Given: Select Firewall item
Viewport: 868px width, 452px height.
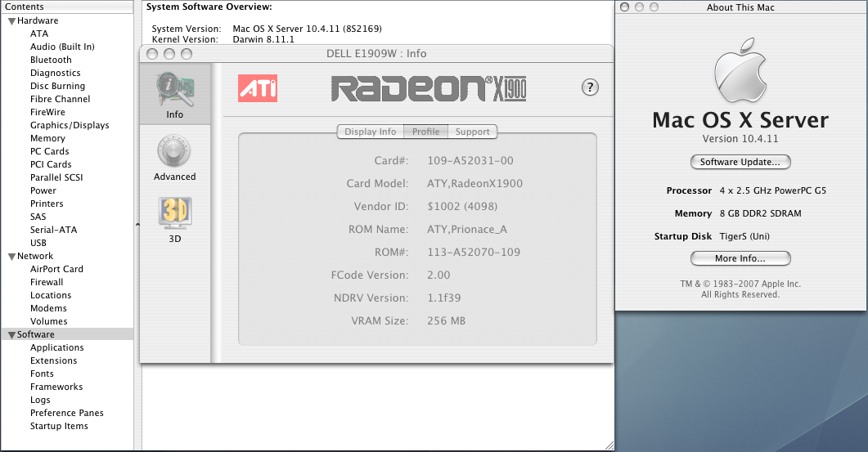Looking at the screenshot, I should click(x=47, y=282).
